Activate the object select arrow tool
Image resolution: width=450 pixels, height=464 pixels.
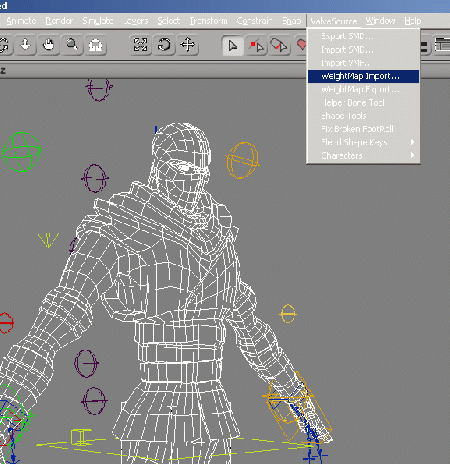233,46
